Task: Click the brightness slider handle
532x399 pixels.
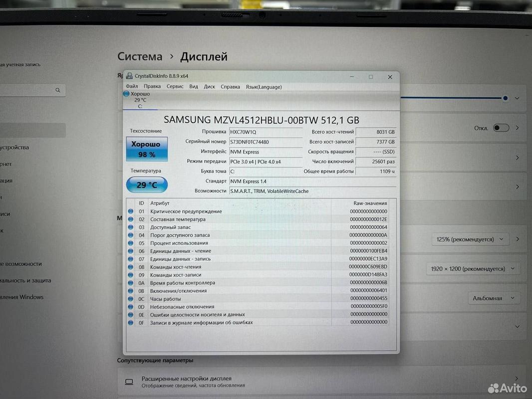Action: [x=505, y=98]
